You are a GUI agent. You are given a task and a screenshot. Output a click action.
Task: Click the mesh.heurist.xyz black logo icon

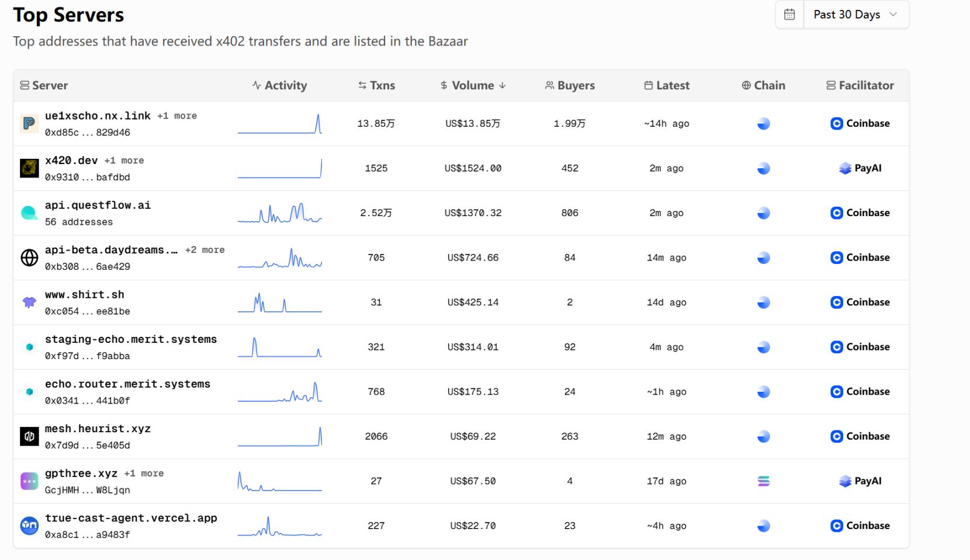pos(29,437)
